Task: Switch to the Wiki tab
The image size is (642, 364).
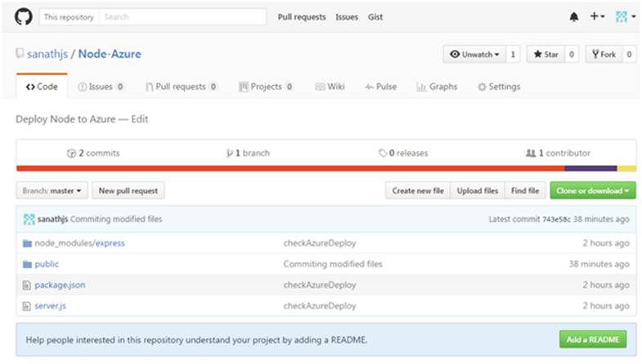Action: point(330,87)
